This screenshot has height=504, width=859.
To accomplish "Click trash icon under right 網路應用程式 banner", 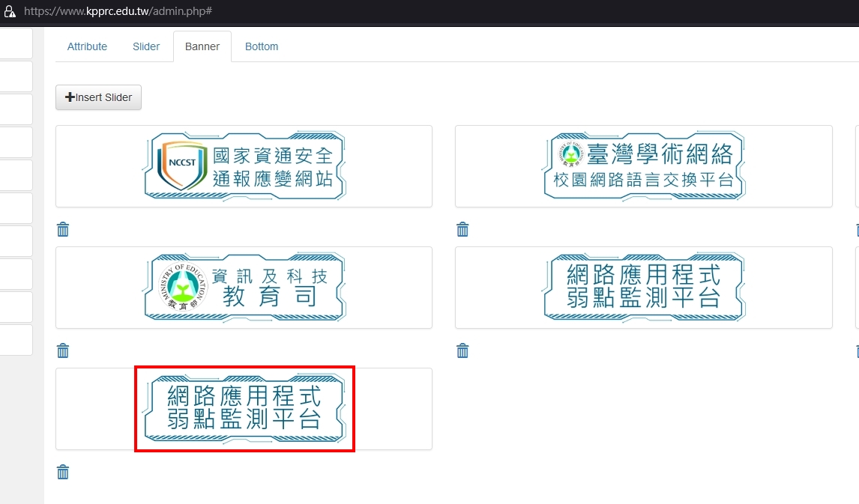I will (x=462, y=350).
